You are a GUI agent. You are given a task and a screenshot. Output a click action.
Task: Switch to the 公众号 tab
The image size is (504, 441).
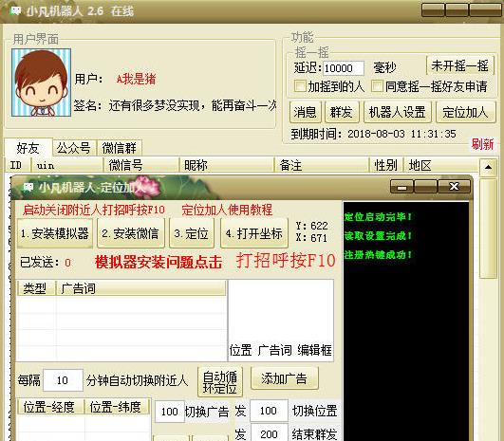[x=74, y=148]
